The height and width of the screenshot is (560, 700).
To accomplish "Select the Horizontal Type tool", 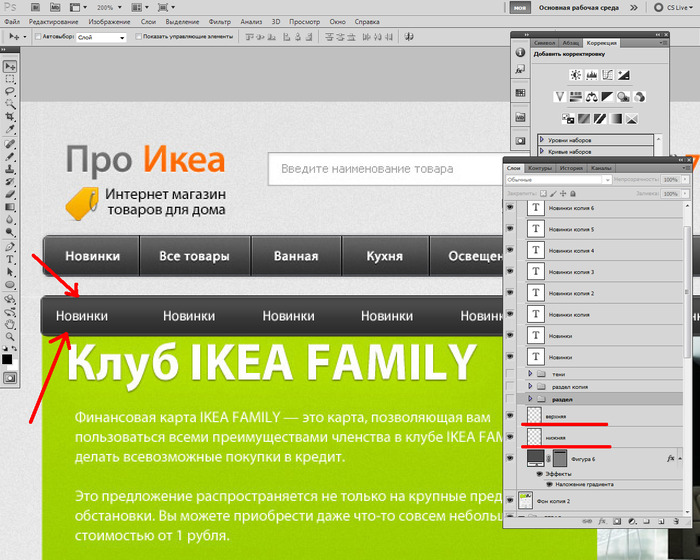I will pos(10,259).
